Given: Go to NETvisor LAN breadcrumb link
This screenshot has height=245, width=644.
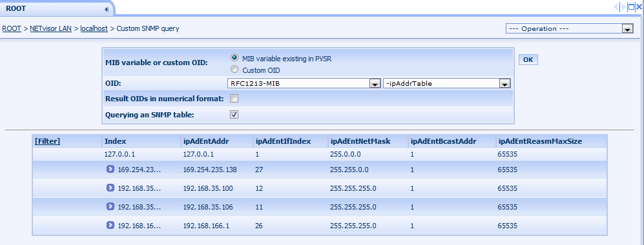Looking at the screenshot, I should click(x=50, y=28).
